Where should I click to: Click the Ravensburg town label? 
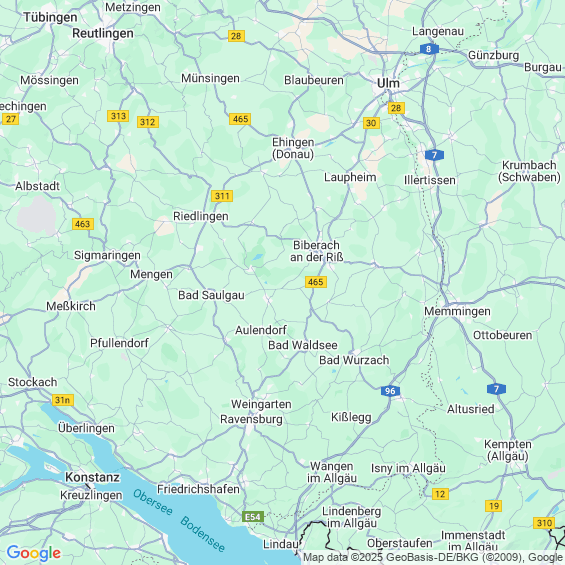point(251,419)
